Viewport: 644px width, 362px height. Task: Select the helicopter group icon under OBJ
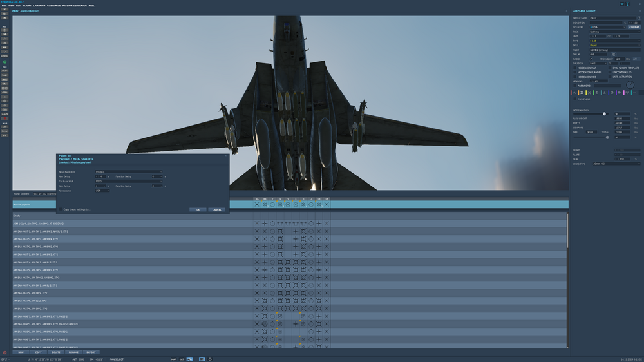[x=5, y=75]
